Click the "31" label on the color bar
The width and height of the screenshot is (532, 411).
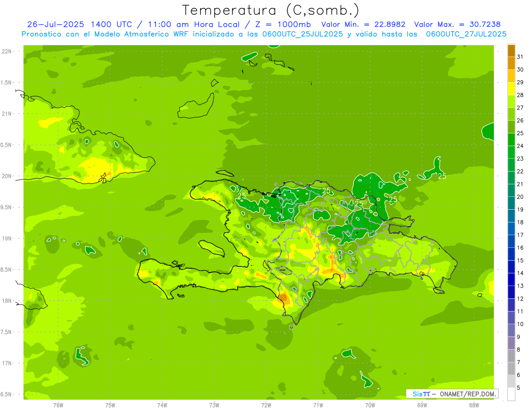[520, 57]
